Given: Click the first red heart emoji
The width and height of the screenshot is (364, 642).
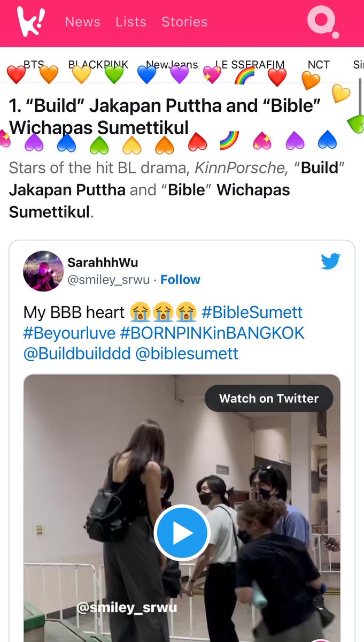Looking at the screenshot, I should (17, 74).
